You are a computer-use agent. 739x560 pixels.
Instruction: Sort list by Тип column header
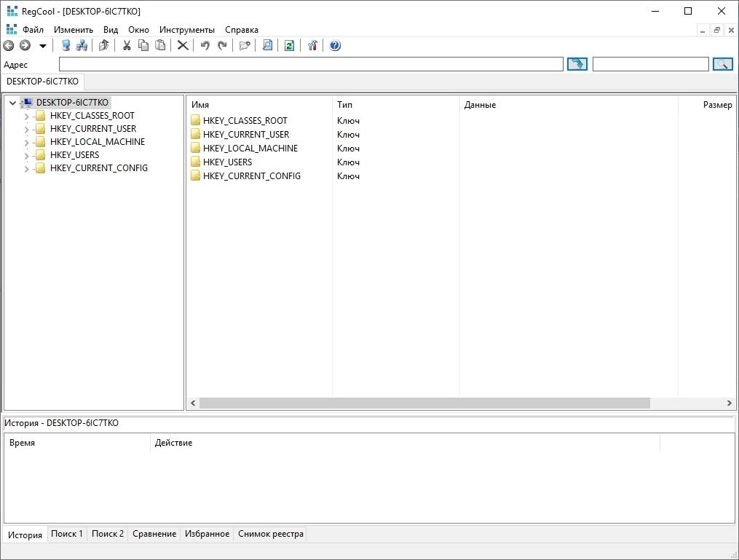(x=396, y=105)
